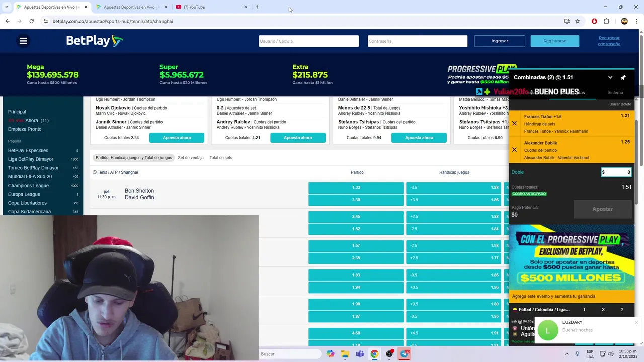The image size is (644, 362).
Task: Select handicap -3.5 at 1.88
Action: (x=453, y=188)
